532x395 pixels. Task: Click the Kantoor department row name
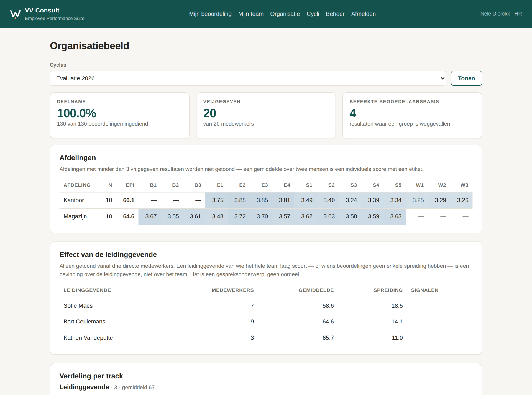coord(74,200)
